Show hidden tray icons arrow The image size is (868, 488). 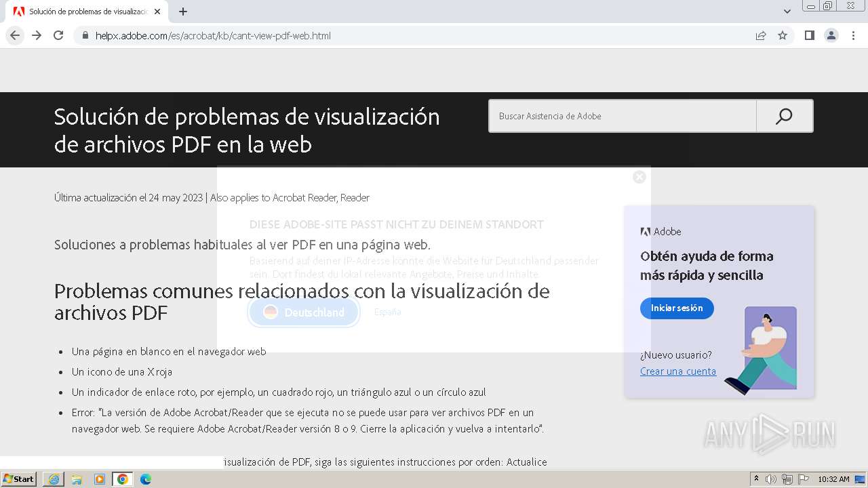[x=757, y=479]
